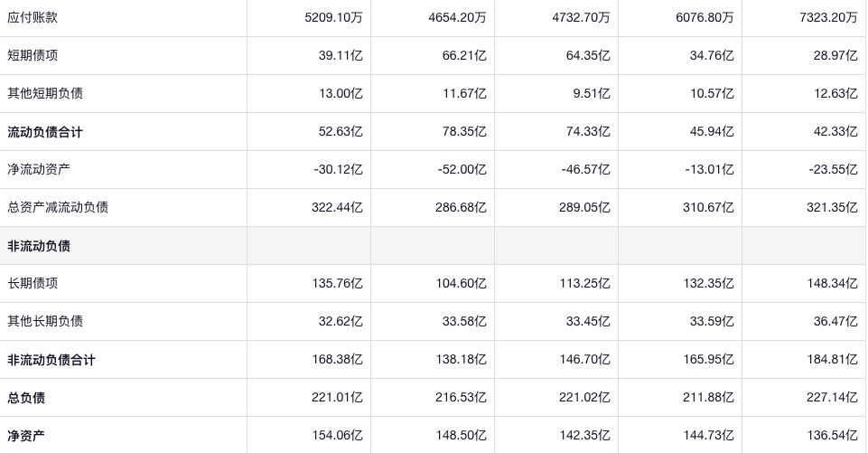Click the 148.34亿 long-term debt cell
The height and width of the screenshot is (453, 868).
click(832, 283)
